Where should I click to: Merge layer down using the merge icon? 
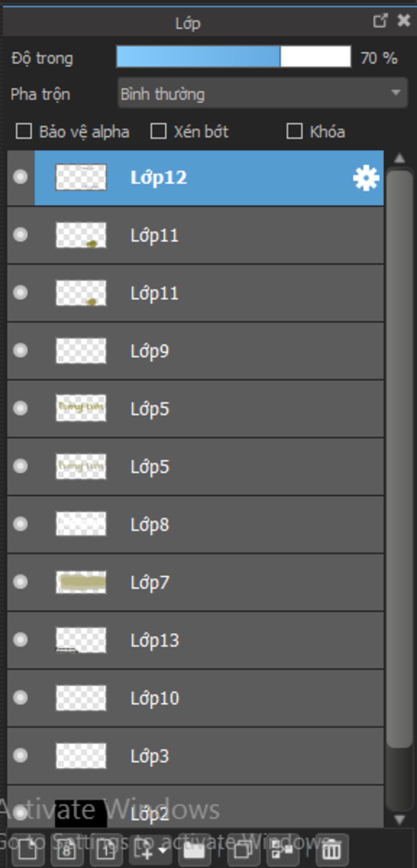point(282,849)
